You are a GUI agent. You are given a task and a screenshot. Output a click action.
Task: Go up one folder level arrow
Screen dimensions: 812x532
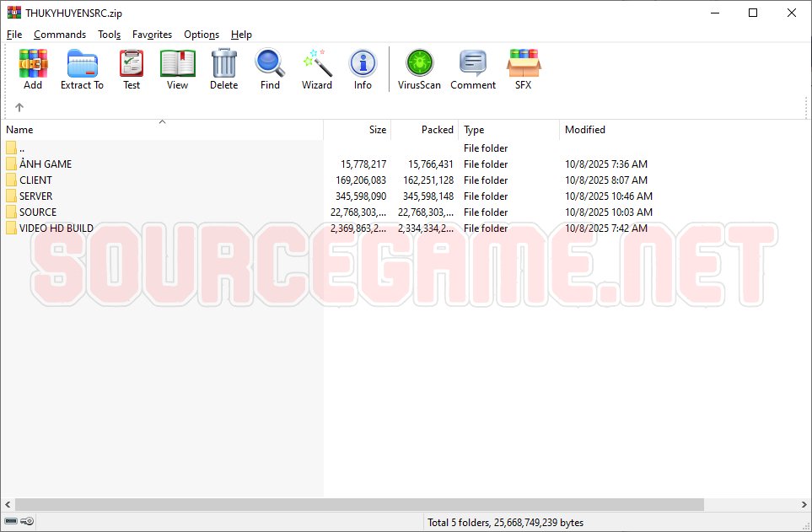[x=19, y=107]
